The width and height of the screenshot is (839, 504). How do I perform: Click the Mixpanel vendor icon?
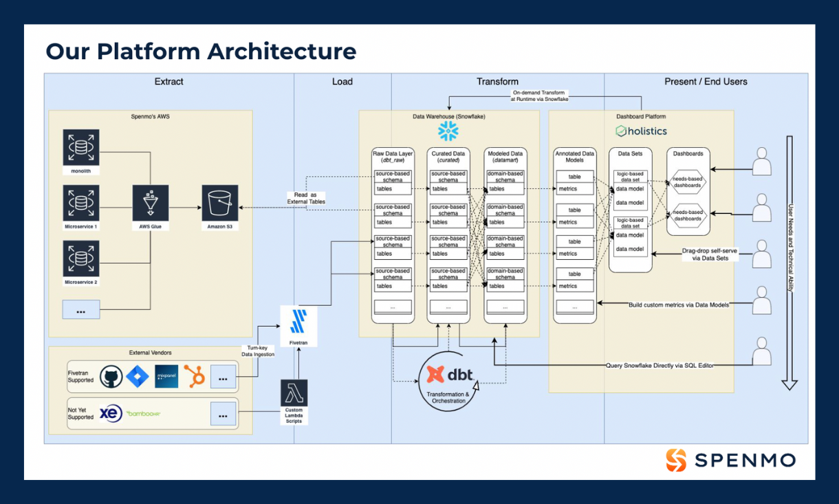[166, 376]
